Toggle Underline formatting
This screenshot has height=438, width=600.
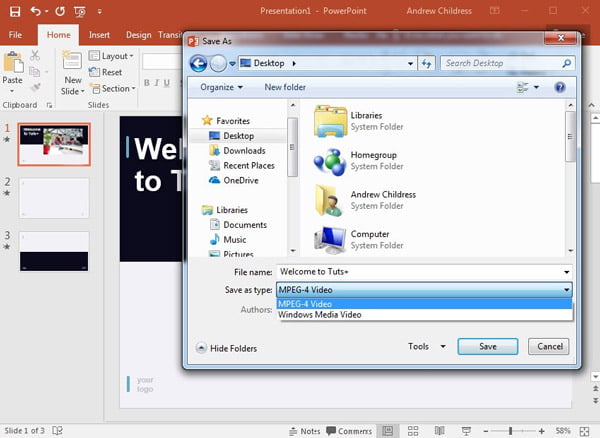click(x=167, y=83)
